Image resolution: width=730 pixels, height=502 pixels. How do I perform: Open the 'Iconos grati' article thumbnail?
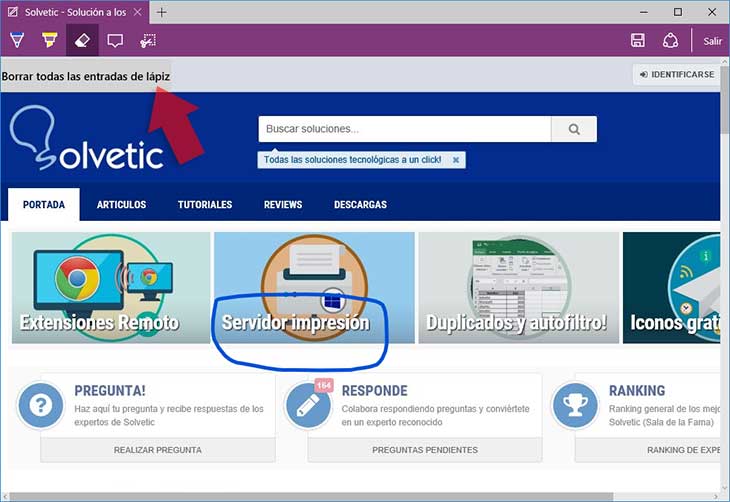pyautogui.click(x=671, y=288)
